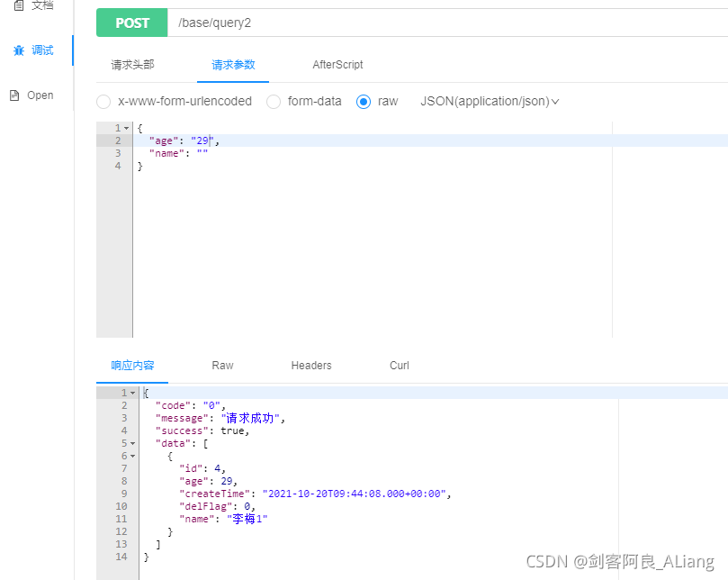
Task: Click the /base/query2 URL input field
Action: point(447,23)
